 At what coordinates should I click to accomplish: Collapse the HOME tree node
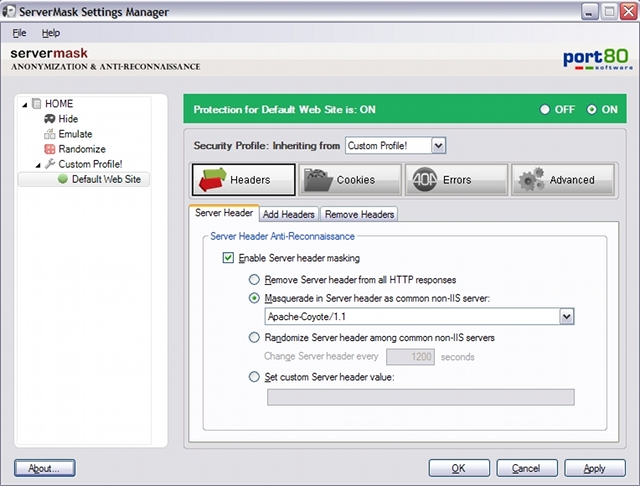pos(25,105)
